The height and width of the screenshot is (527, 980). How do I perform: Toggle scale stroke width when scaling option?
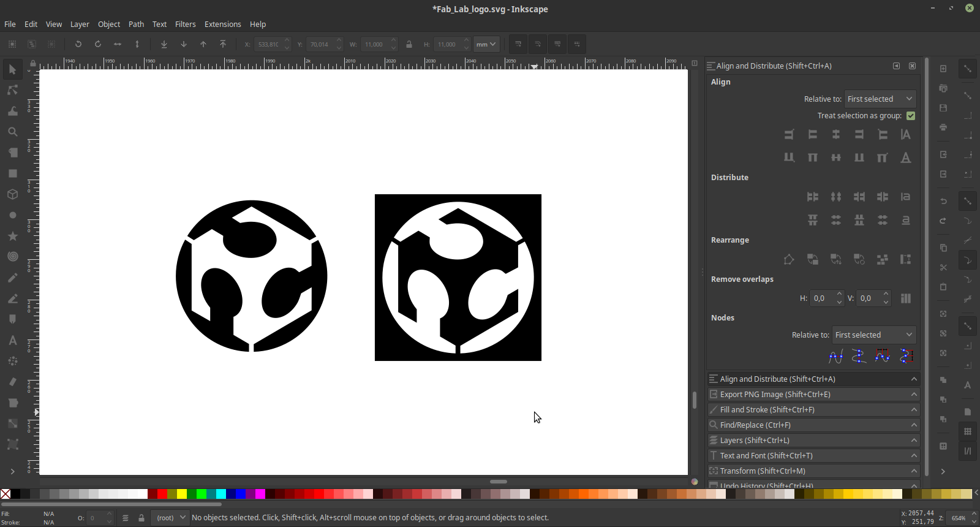pyautogui.click(x=518, y=44)
